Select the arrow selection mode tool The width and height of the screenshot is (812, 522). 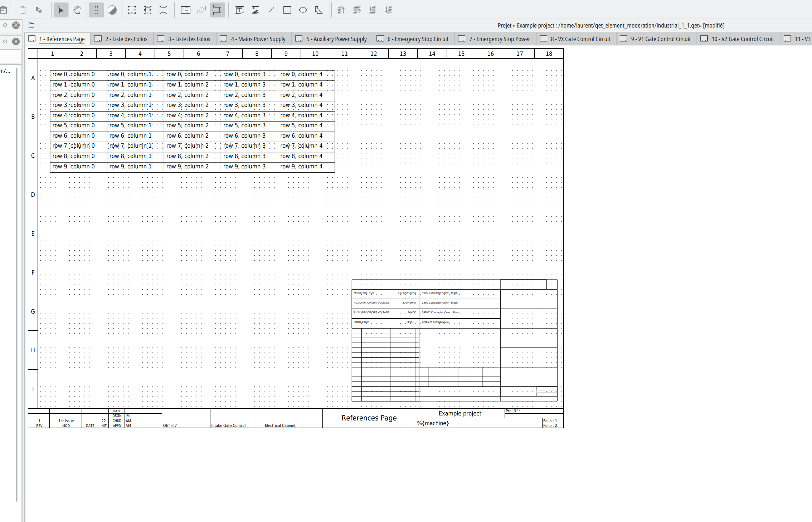click(61, 10)
